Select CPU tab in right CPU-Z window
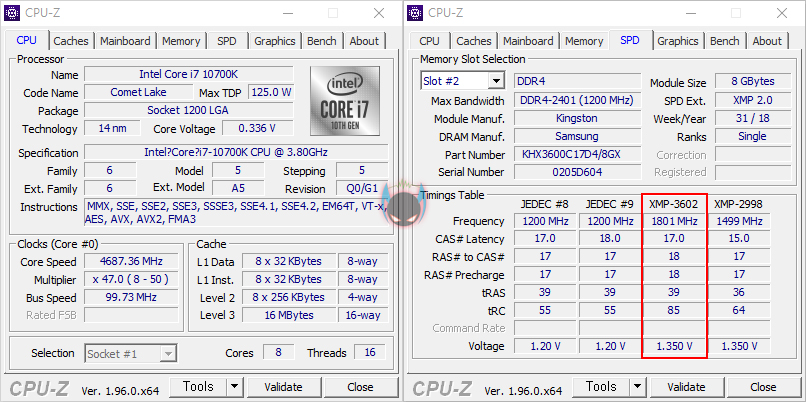The height and width of the screenshot is (402, 806). click(x=429, y=41)
